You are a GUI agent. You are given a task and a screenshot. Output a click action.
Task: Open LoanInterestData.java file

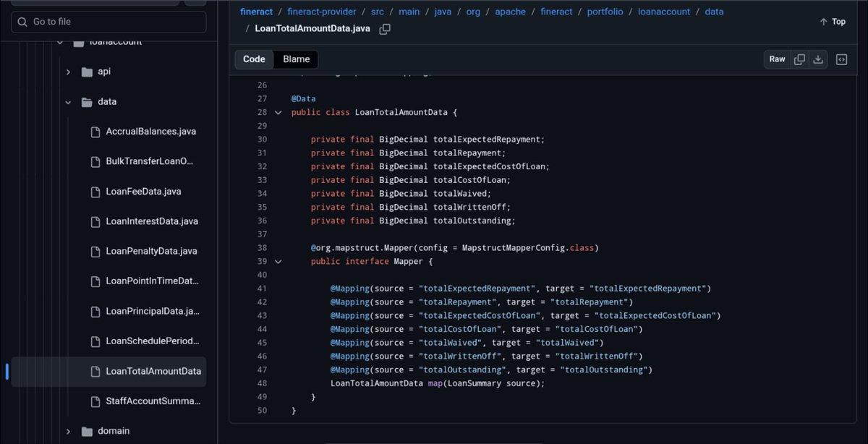point(152,221)
